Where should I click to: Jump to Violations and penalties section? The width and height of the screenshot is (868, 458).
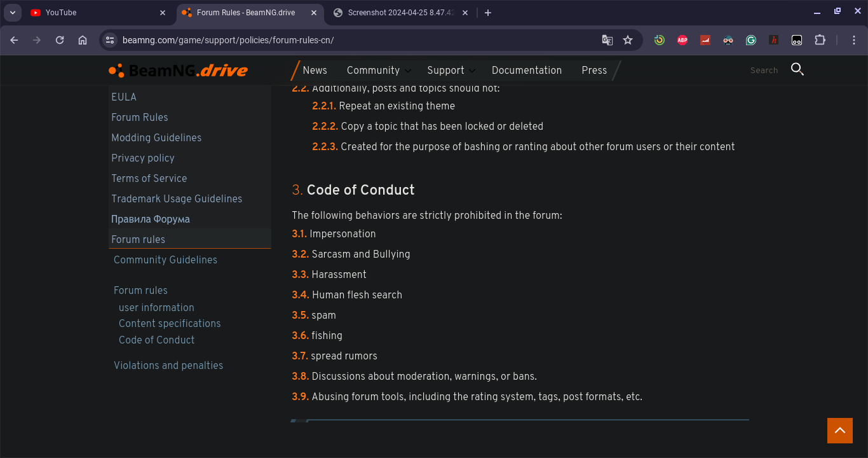click(x=168, y=366)
